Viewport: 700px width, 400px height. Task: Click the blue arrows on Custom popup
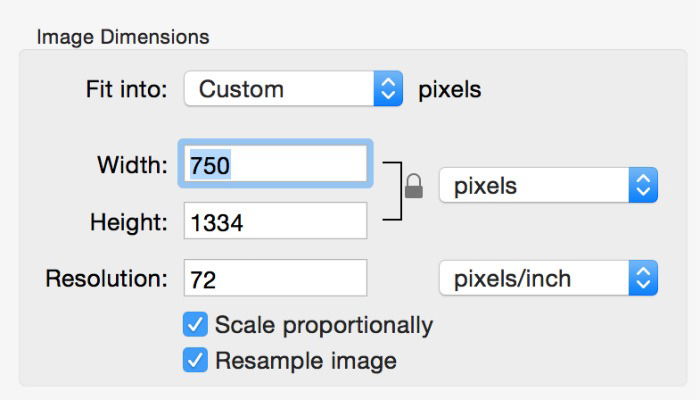point(387,89)
